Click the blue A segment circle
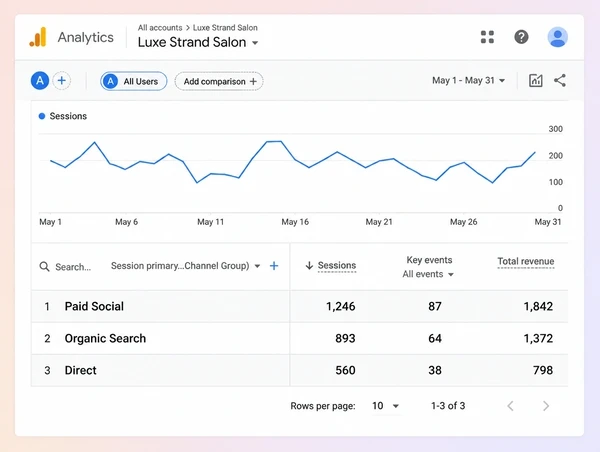Viewport: 600px width, 452px height. pyautogui.click(x=40, y=81)
